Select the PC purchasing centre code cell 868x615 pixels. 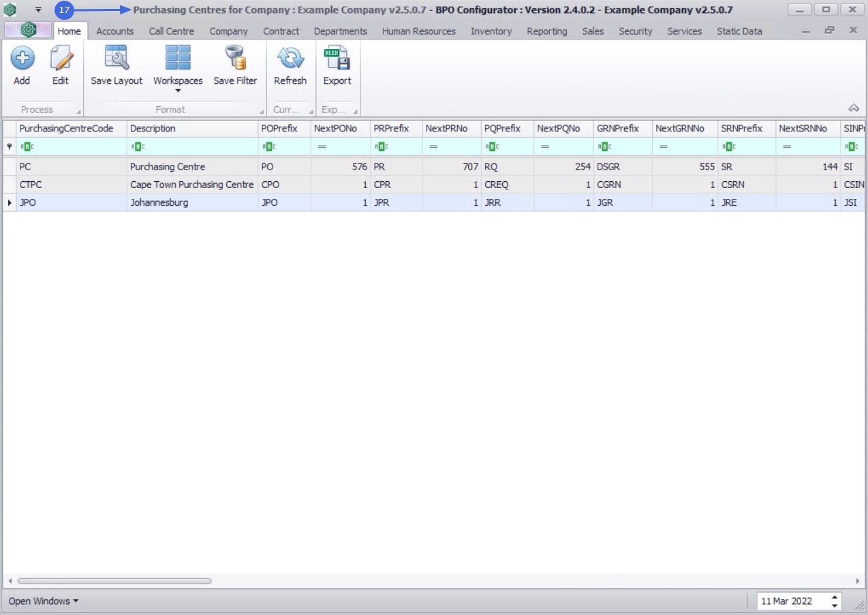pyautogui.click(x=72, y=167)
